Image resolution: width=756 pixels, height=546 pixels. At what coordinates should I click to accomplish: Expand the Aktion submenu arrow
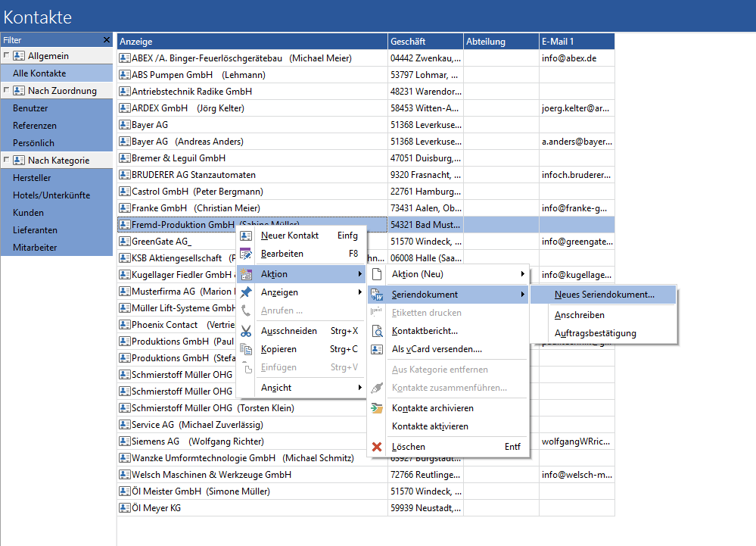coord(359,274)
